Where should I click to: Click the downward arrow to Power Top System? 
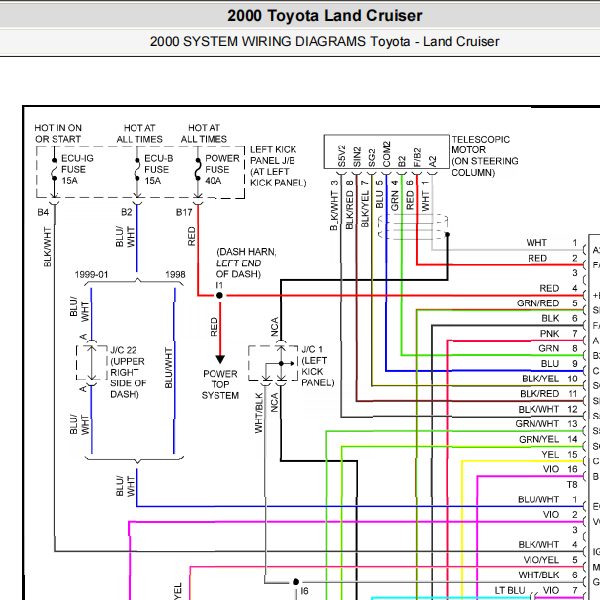[220, 359]
